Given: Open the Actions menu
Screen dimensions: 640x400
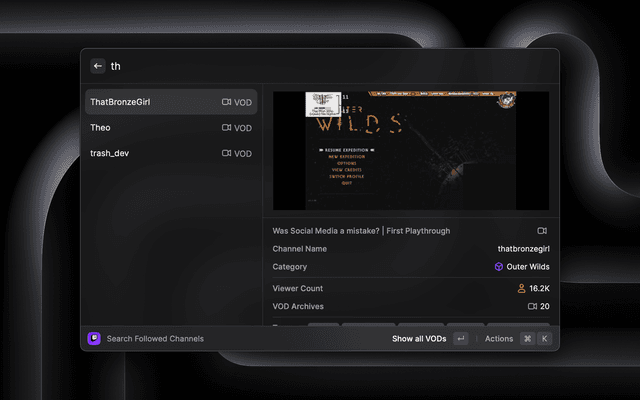Looking at the screenshot, I should [x=499, y=339].
